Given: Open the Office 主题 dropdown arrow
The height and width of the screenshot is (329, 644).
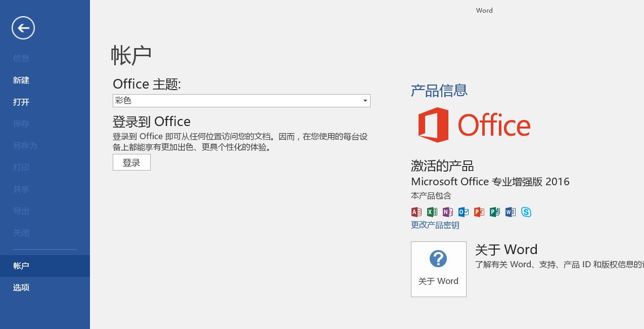Looking at the screenshot, I should (x=365, y=101).
